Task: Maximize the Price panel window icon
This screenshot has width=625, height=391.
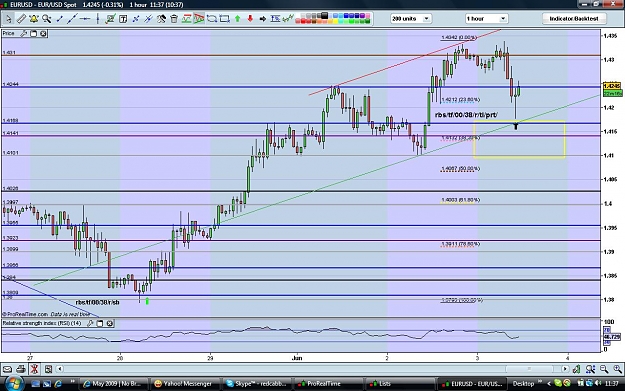Action: coord(33,33)
